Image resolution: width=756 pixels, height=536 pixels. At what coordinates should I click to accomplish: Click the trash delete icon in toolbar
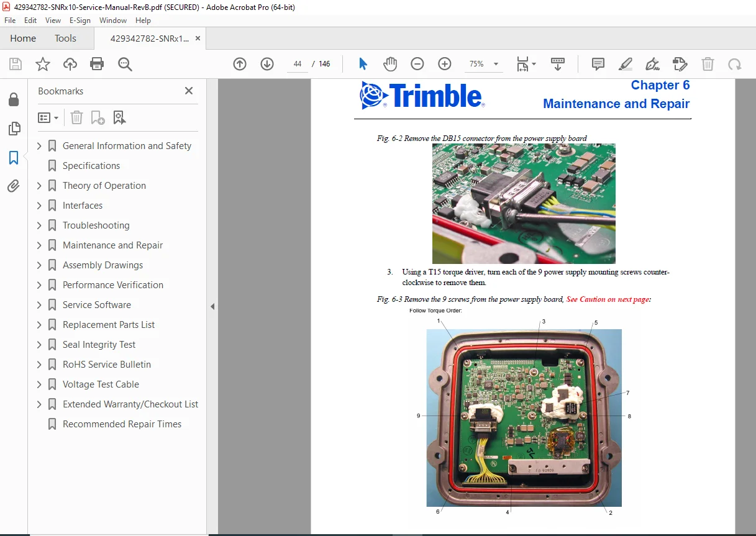coord(708,64)
